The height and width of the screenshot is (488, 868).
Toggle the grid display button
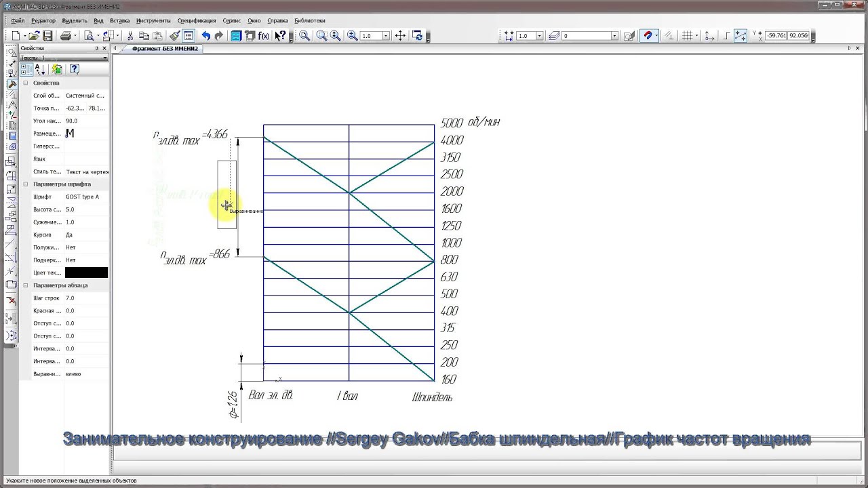pos(687,35)
